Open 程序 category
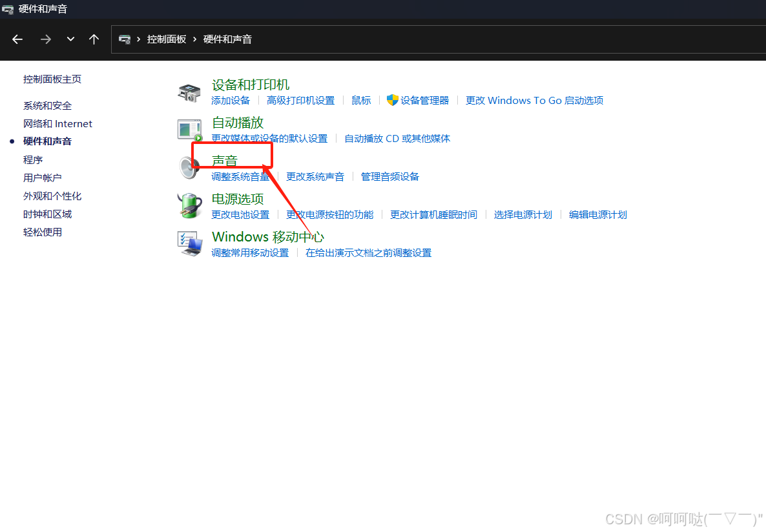766x532 pixels. coord(33,159)
